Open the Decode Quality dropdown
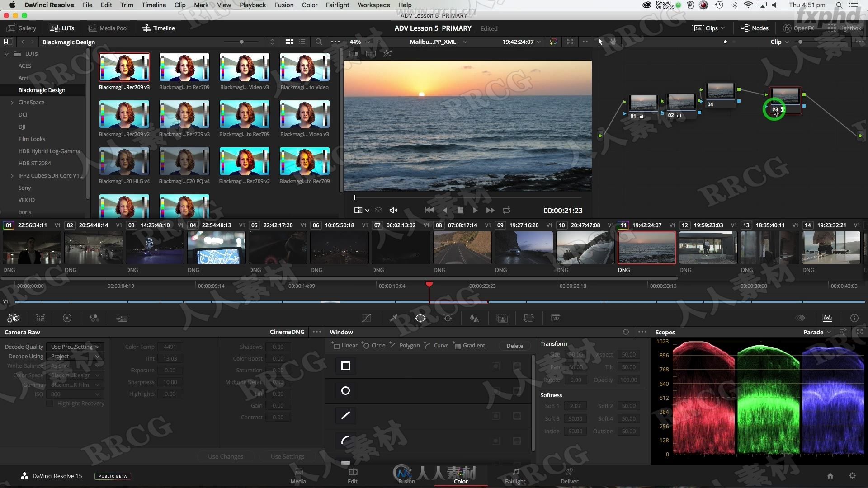The height and width of the screenshot is (488, 868). pos(75,347)
